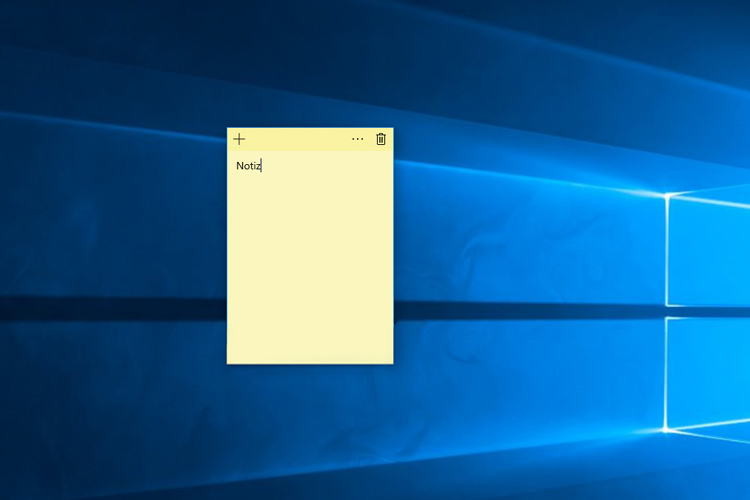Place cursor before the "N" of Notiz
This screenshot has height=500, width=750.
tap(236, 166)
